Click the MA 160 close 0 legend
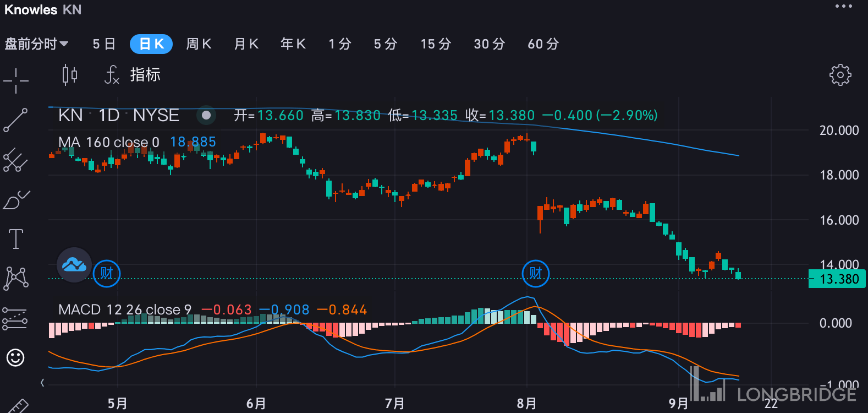The image size is (868, 413). point(109,142)
